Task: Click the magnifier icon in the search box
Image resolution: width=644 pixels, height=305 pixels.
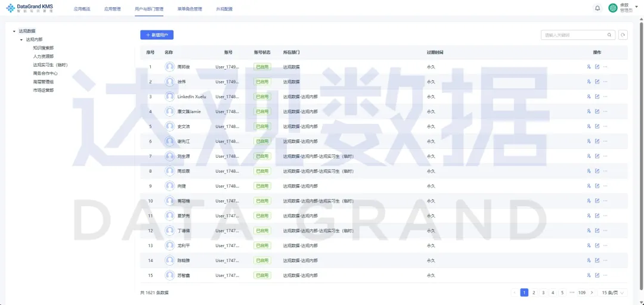Action: pyautogui.click(x=609, y=35)
